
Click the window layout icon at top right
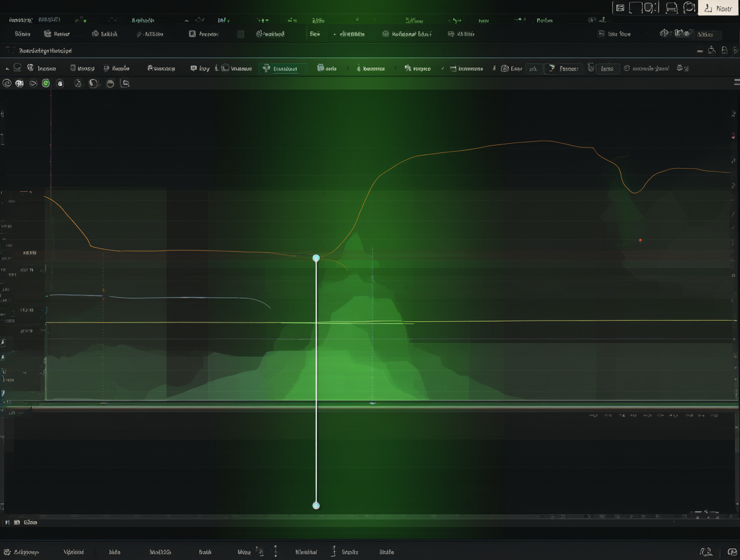click(x=620, y=8)
